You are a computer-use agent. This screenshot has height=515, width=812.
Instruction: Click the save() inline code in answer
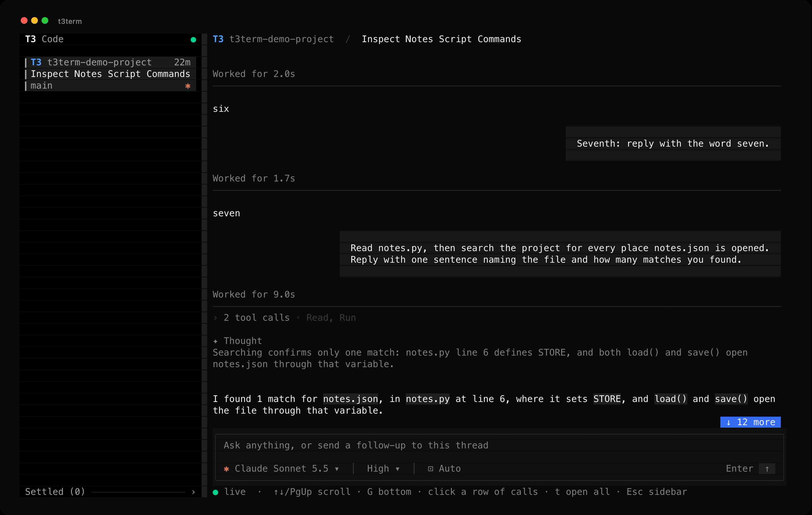pyautogui.click(x=731, y=399)
